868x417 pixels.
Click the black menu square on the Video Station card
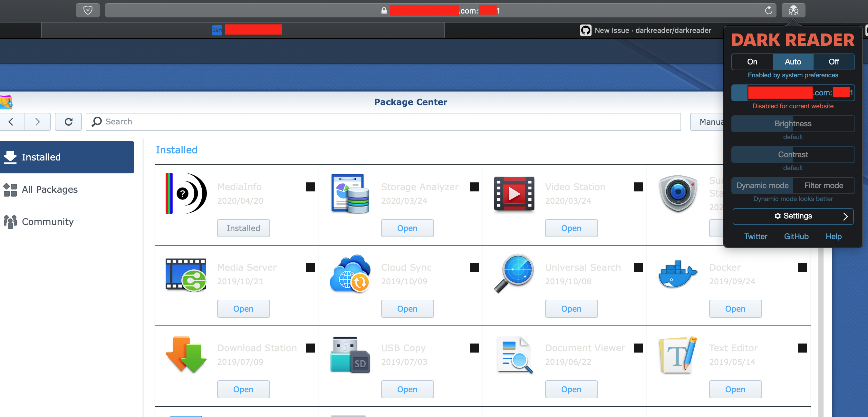pyautogui.click(x=639, y=187)
